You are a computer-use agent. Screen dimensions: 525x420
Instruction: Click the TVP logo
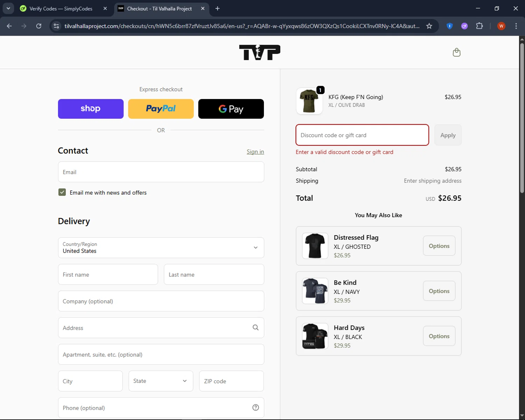click(x=260, y=52)
